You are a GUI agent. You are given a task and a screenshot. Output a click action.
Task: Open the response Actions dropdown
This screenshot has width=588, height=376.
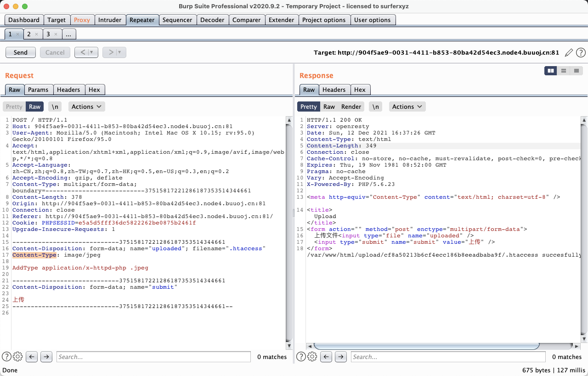point(407,107)
